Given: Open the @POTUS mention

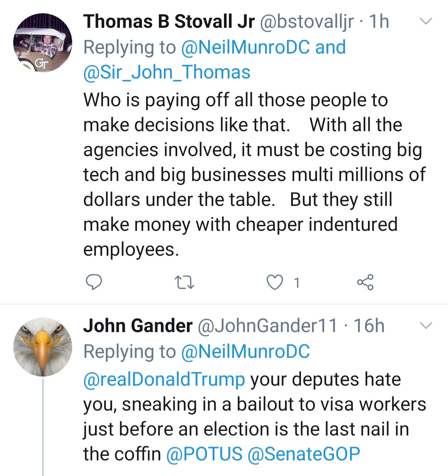Looking at the screenshot, I should click(x=204, y=454).
